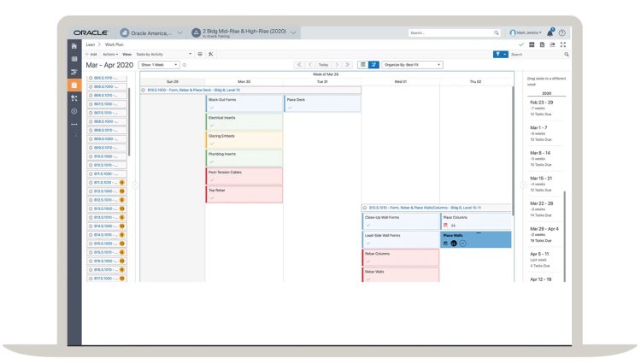
Task: Click the Today button
Action: coord(323,64)
